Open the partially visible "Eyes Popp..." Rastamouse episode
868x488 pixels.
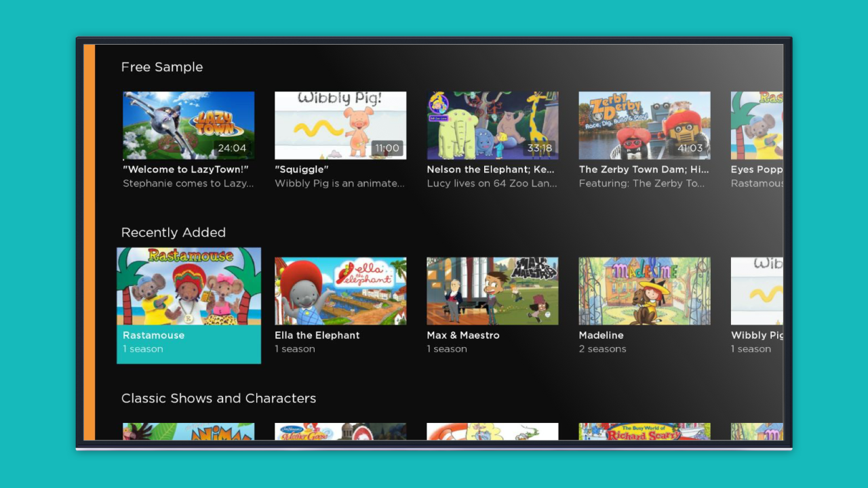757,125
